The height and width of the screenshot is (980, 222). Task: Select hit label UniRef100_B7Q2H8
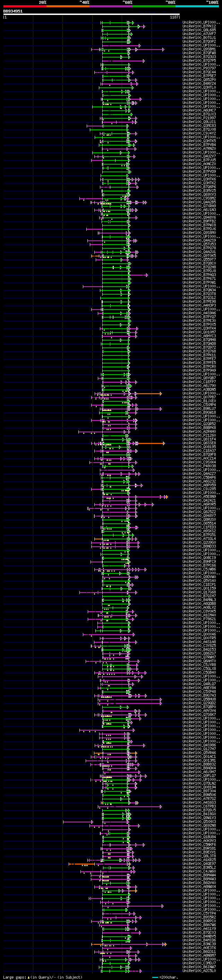pos(199,267)
